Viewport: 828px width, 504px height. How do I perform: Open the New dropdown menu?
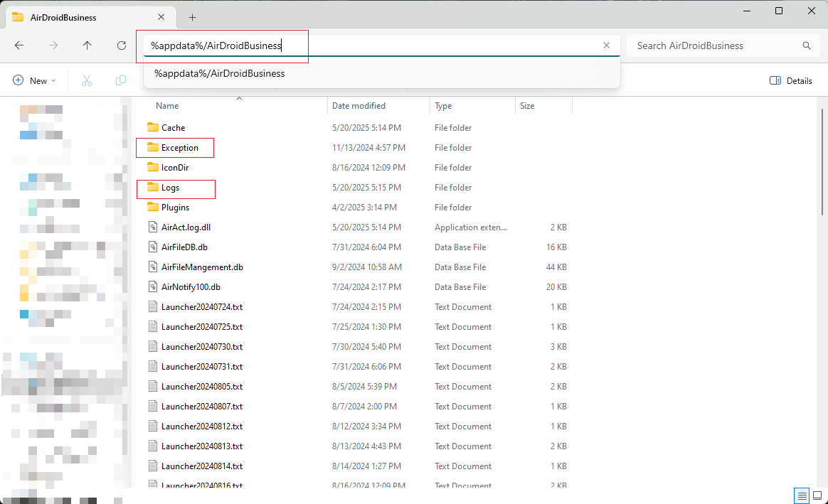pyautogui.click(x=34, y=81)
